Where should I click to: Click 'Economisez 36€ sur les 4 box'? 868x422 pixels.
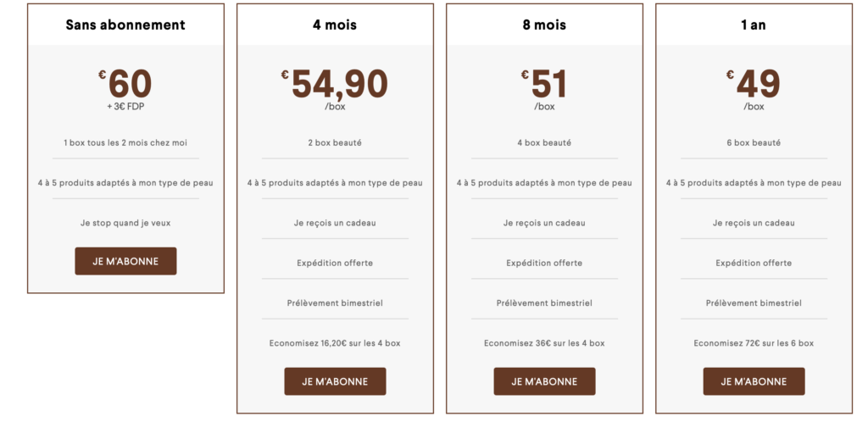tap(544, 343)
